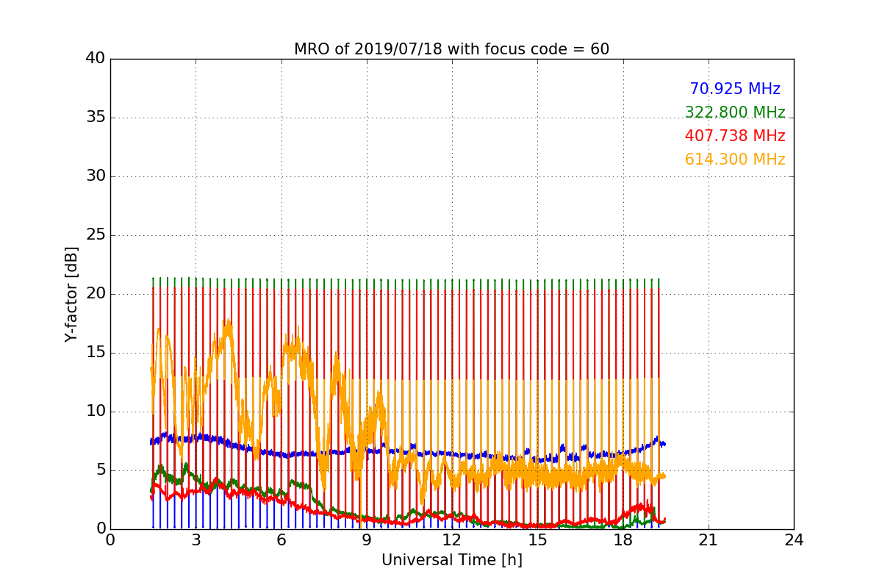Click the x-axis tick label 18
This screenshot has width=882, height=588.
coord(623,539)
